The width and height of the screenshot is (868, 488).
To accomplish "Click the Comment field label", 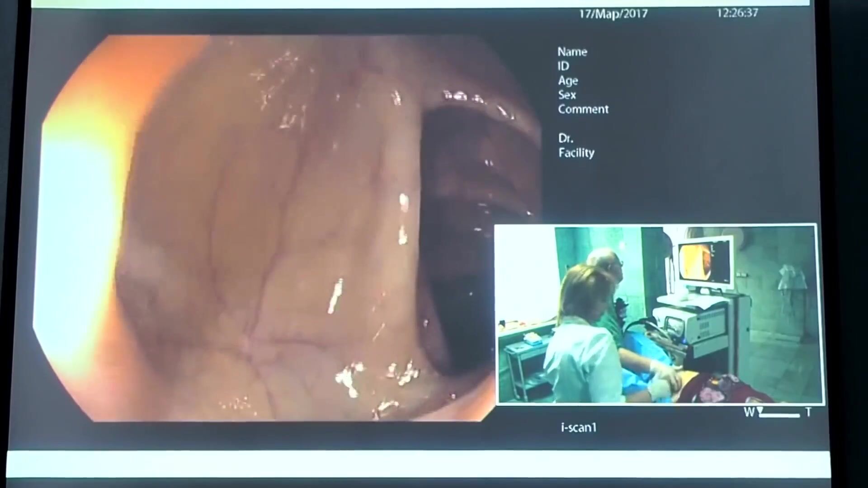I will [x=583, y=109].
